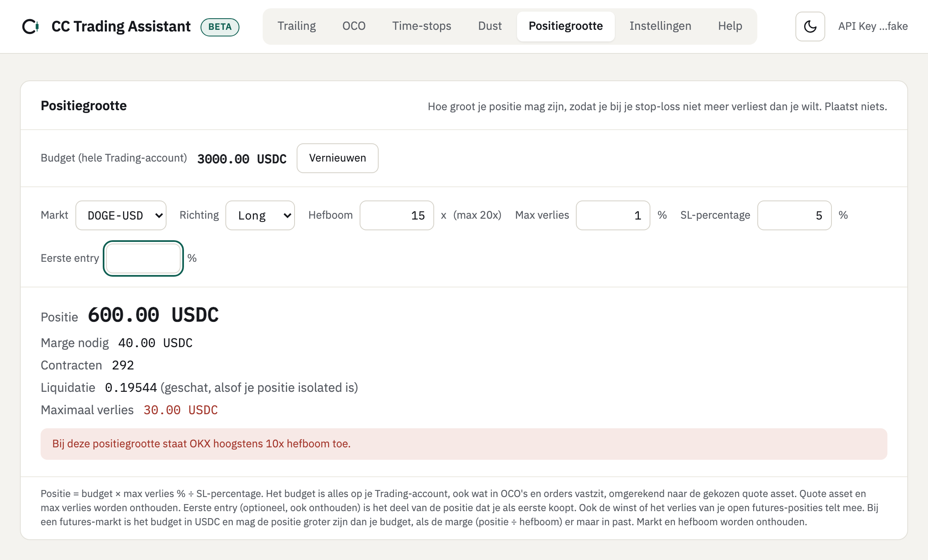Image resolution: width=928 pixels, height=560 pixels.
Task: Toggle dark mode with the moon icon
Action: (810, 27)
